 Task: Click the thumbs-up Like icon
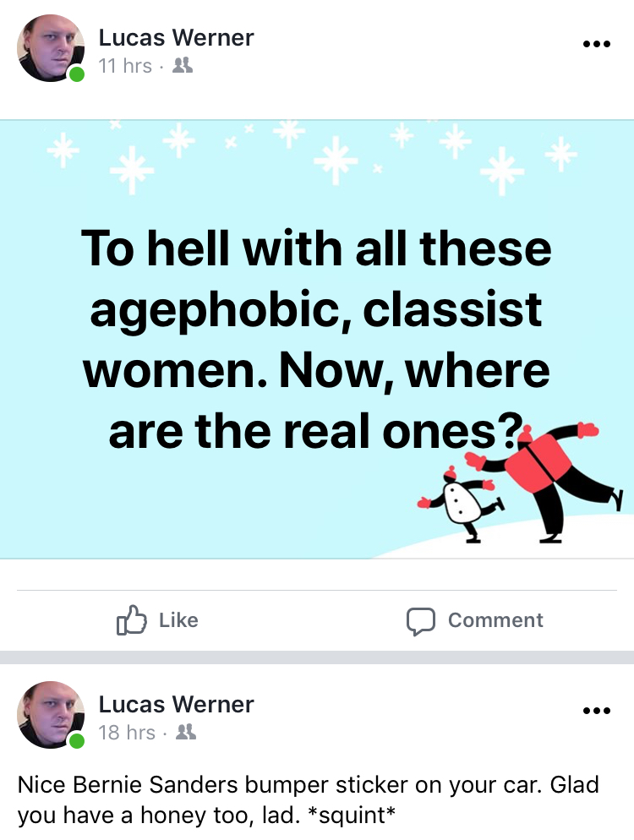click(131, 620)
